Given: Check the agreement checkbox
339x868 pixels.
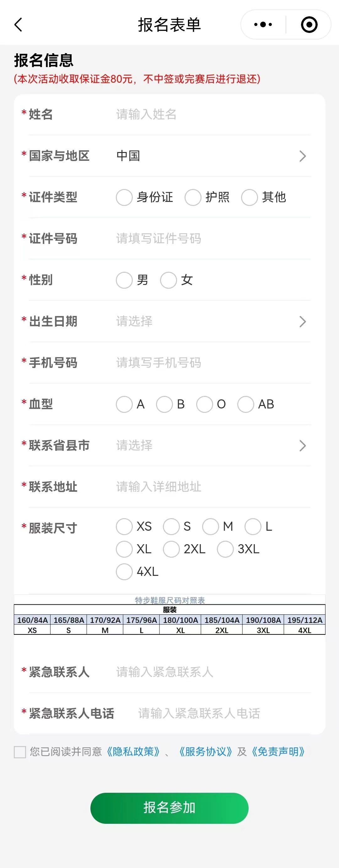Looking at the screenshot, I should coord(20,752).
